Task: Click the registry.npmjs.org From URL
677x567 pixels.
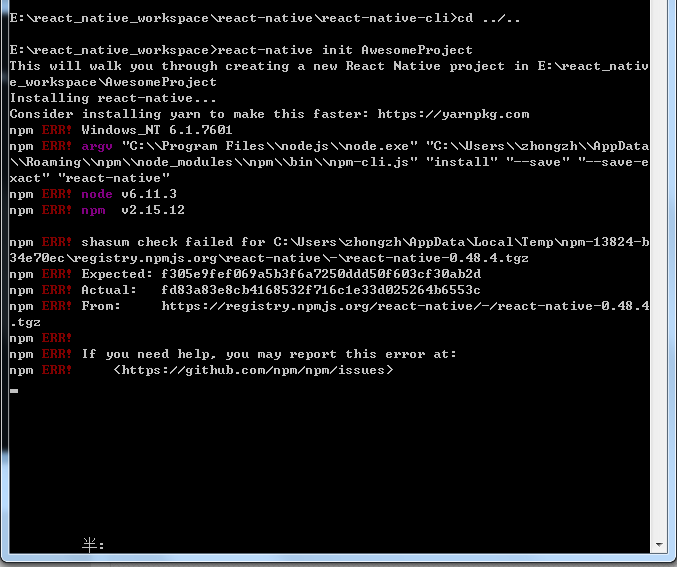Action: [405, 306]
